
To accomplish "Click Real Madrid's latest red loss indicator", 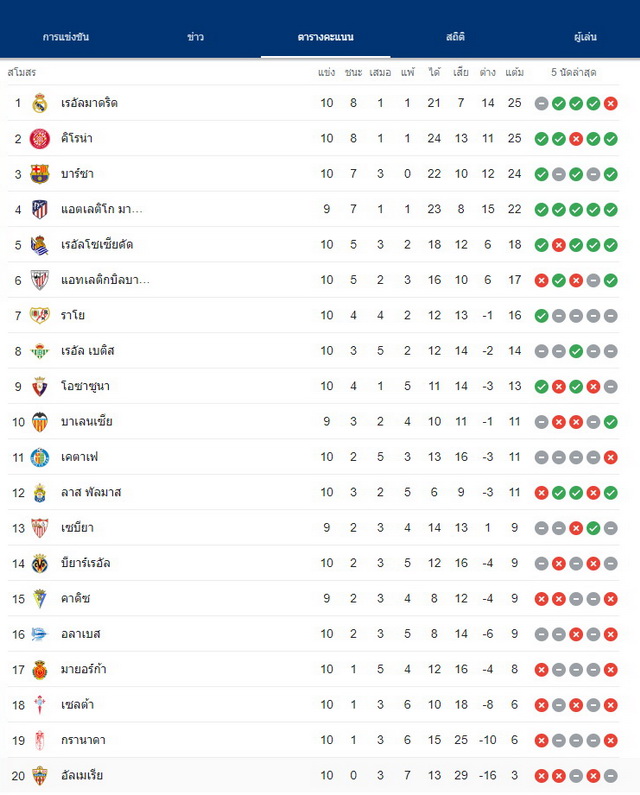I will point(611,103).
